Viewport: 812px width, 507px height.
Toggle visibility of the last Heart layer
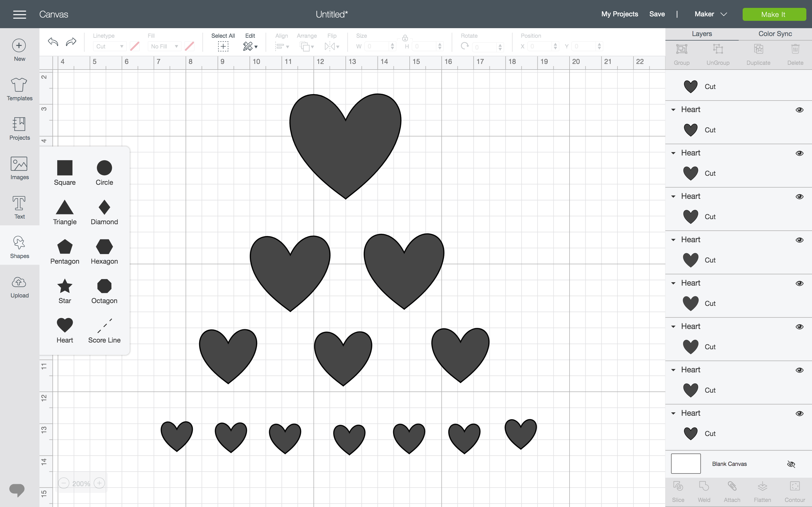point(799,413)
